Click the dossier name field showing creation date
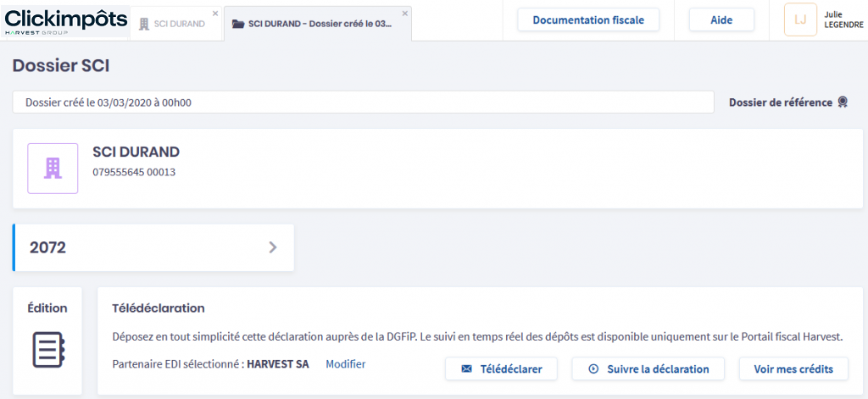The width and height of the screenshot is (868, 399). click(x=363, y=103)
